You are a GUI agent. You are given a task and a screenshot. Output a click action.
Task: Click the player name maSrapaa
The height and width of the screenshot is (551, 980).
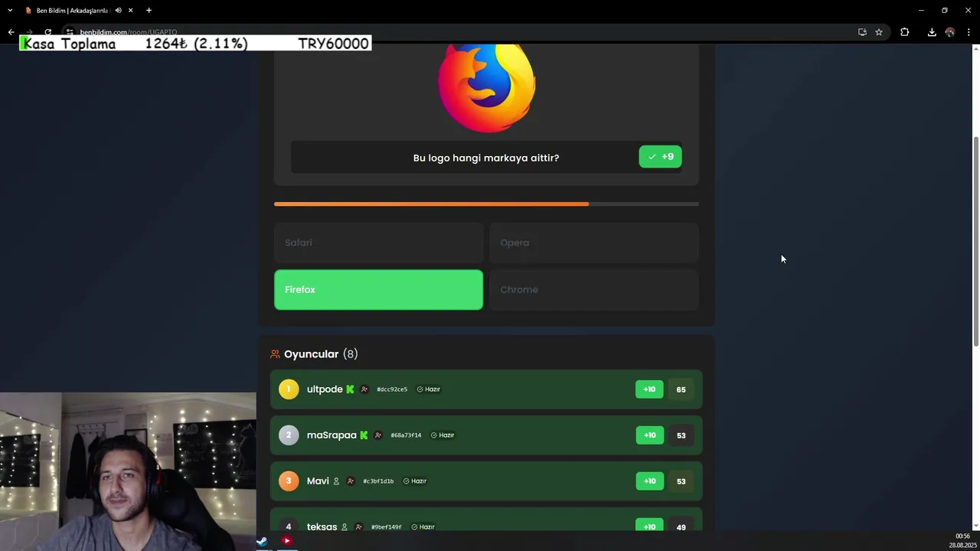[332, 435]
